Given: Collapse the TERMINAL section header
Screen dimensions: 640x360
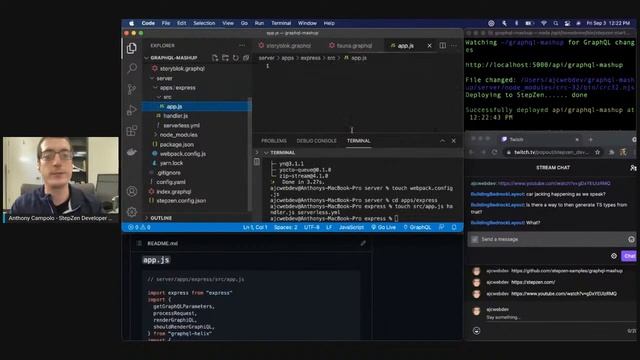Looking at the screenshot, I should click(x=282, y=153).
